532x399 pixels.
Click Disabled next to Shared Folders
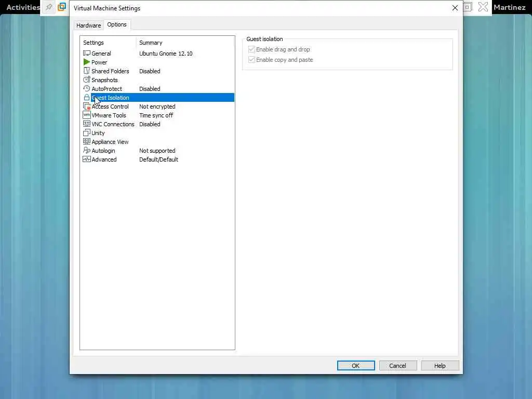(150, 71)
